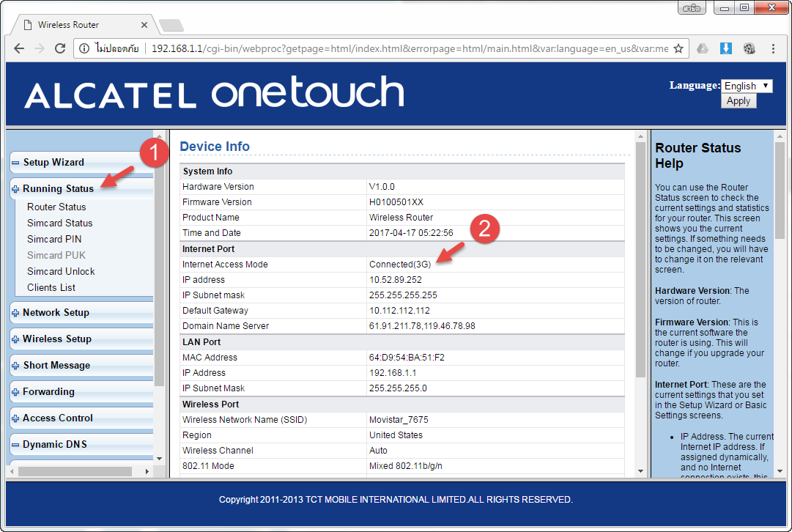Bookmark this page with star icon
792x532 pixels.
pyautogui.click(x=678, y=48)
